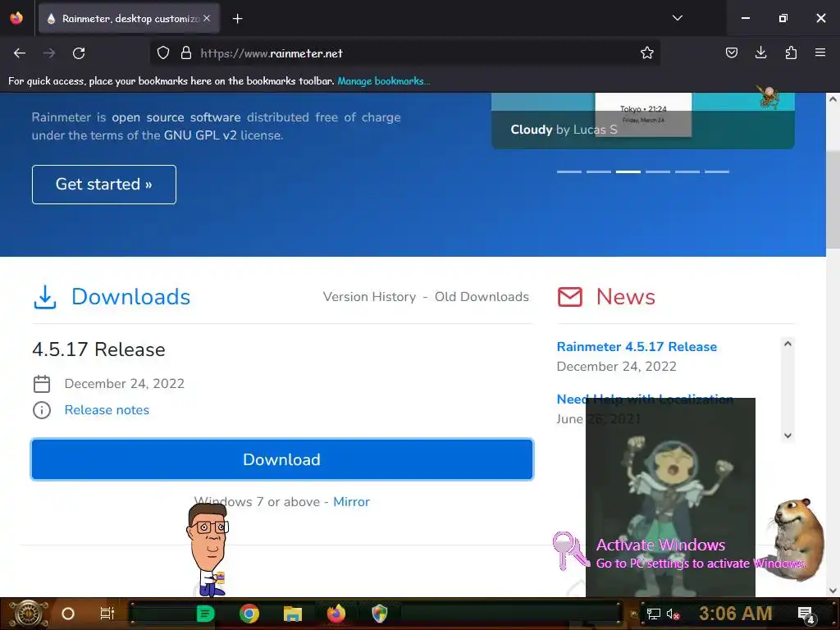Screen dimensions: 840x630
Task: Open Task View on taskbar
Action: click(107, 614)
